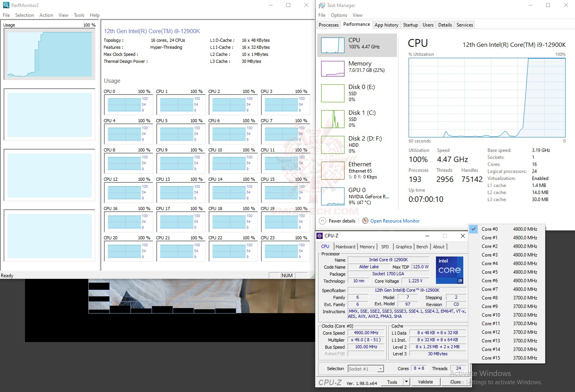The image size is (575, 392).
Task: Open the About tab in CPU-Z
Action: pos(439,247)
